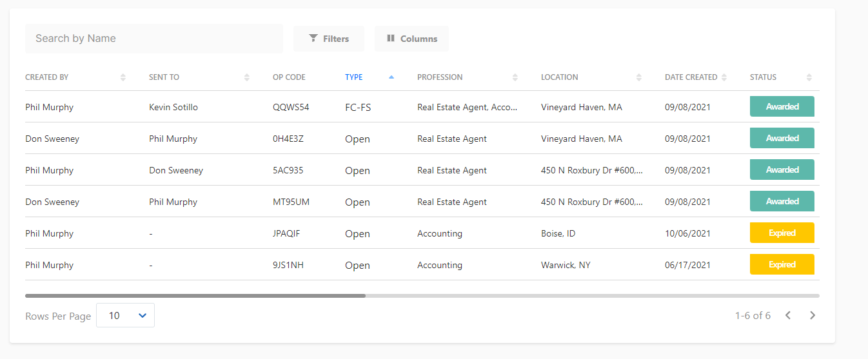Click the horizontal table scrollbar thumb
The image size is (868, 359).
point(195,296)
